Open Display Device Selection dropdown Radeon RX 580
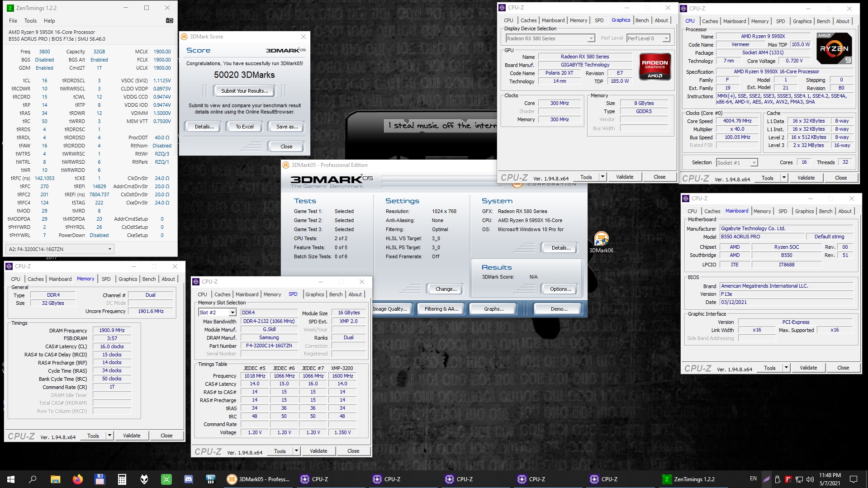The width and height of the screenshot is (868, 488). coord(550,38)
